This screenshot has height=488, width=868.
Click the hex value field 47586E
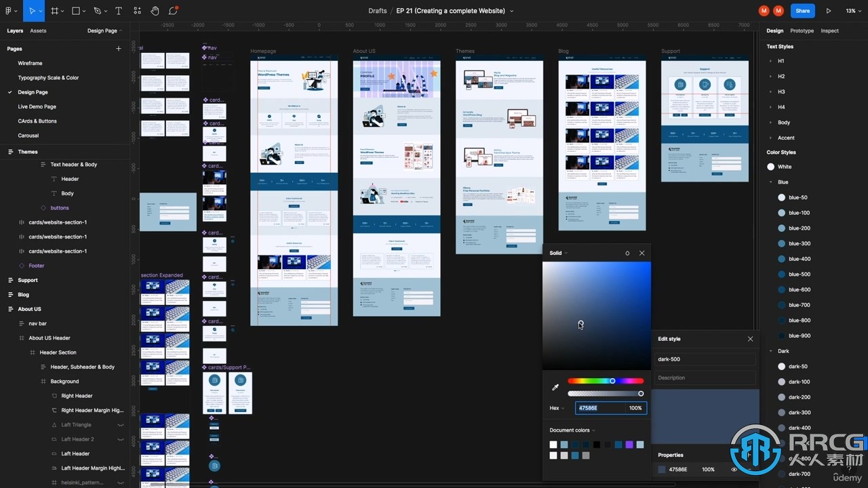(x=600, y=408)
